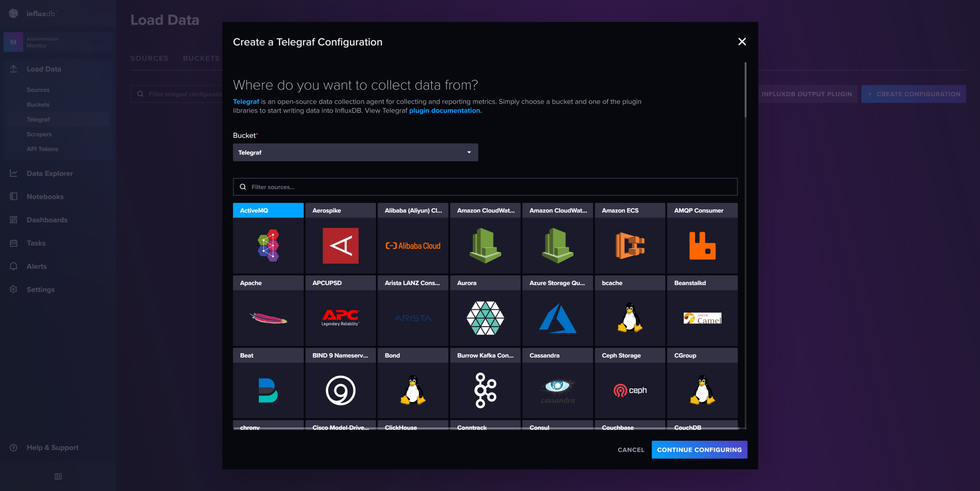This screenshot has height=491, width=980.
Task: Open Load Data in the sidebar
Action: tap(44, 69)
